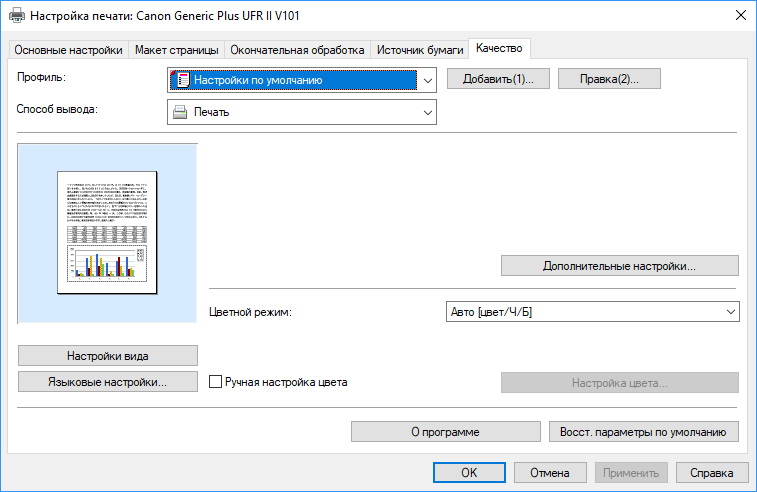This screenshot has width=757, height=492.
Task: Select the Источник бумаги tab
Action: coord(420,50)
